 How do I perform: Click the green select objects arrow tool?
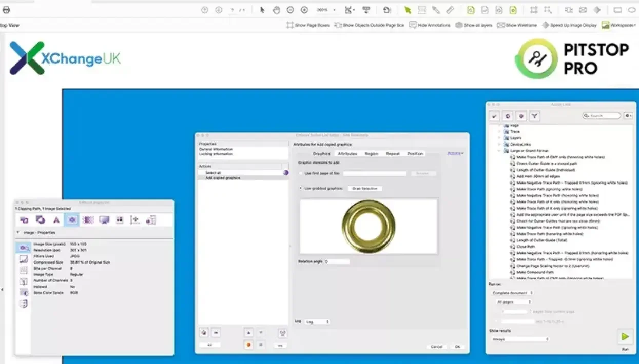pyautogui.click(x=408, y=10)
